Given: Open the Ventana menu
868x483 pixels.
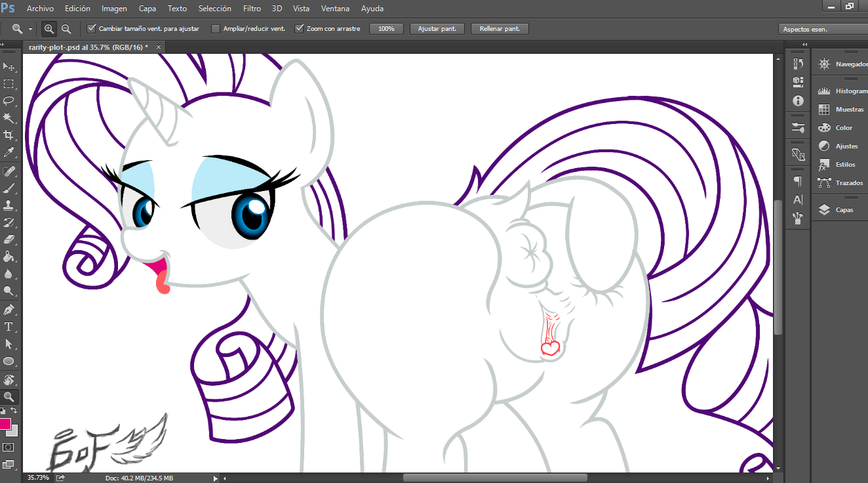Looking at the screenshot, I should pos(336,9).
